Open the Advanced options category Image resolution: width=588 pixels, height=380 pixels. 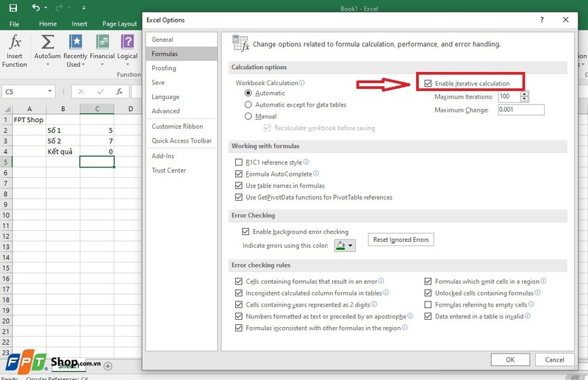click(x=182, y=111)
